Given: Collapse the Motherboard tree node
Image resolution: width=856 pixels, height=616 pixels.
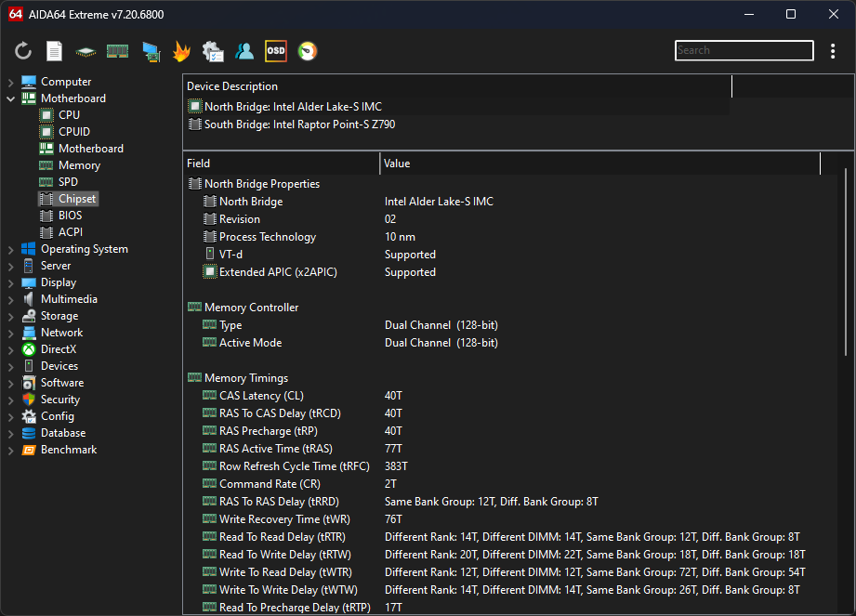Looking at the screenshot, I should pos(10,98).
